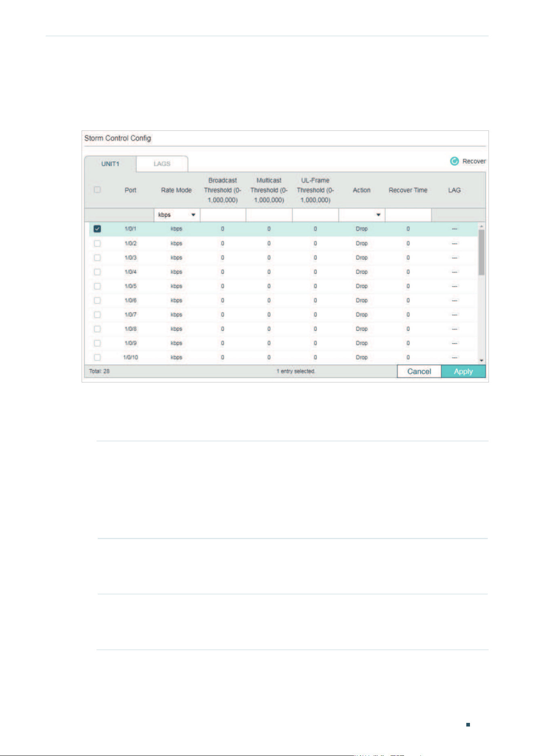
Task: Check the checkbox for port 1/0/7
Action: 97,315
